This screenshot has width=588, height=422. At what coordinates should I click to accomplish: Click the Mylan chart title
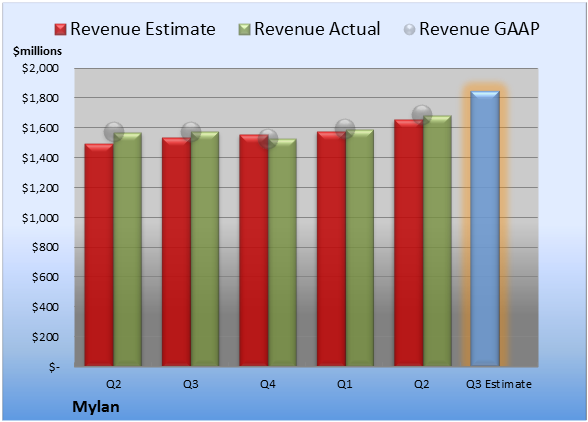[96, 407]
